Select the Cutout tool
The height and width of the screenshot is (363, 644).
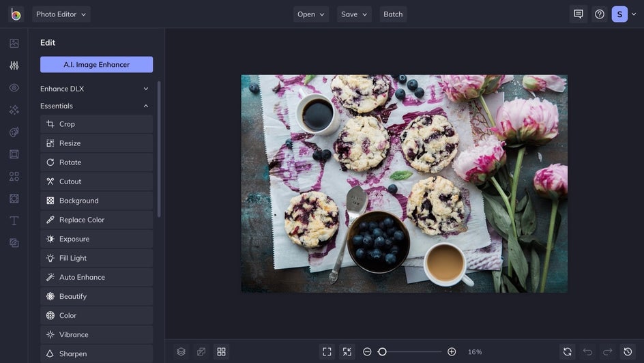click(x=96, y=181)
